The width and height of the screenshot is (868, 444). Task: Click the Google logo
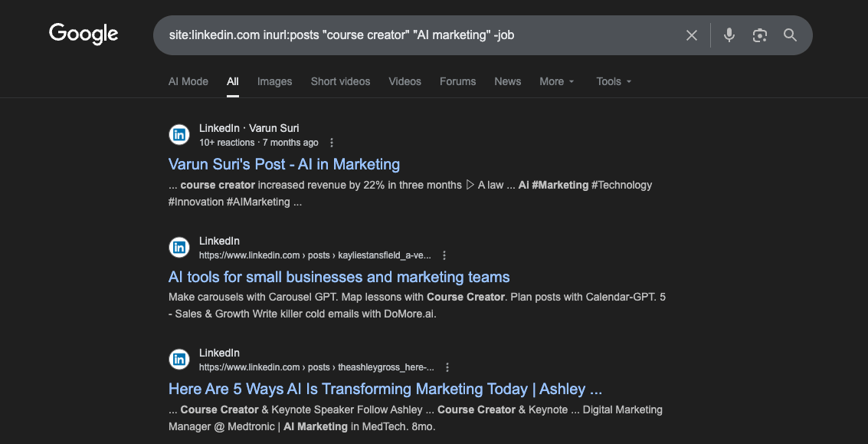[84, 34]
